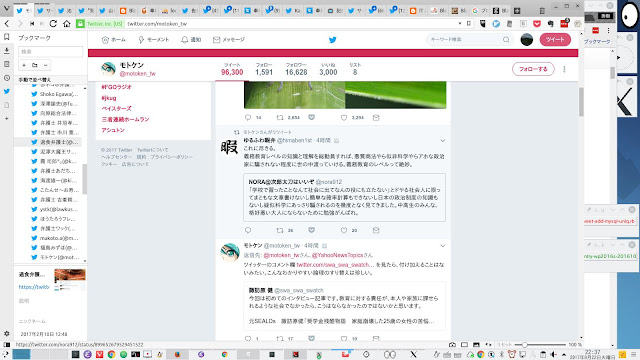Viewport: 640px width, 360px height.
Task: Capture page with camera icon in status bar
Action: [x=453, y=345]
